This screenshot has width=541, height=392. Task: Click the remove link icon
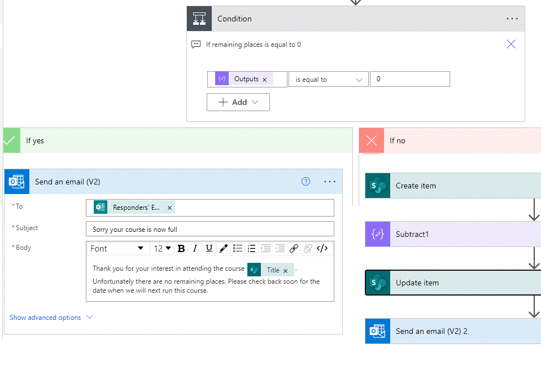[x=308, y=248]
